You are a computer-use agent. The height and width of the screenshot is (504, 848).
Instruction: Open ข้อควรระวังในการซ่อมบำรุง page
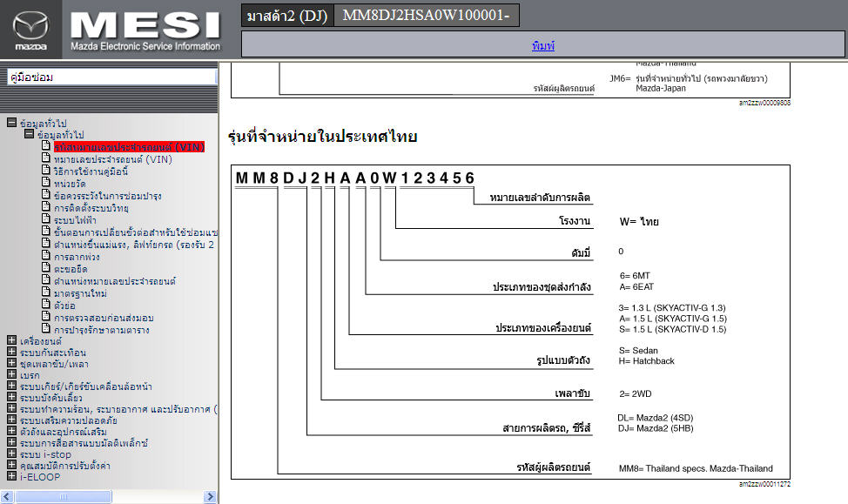108,196
